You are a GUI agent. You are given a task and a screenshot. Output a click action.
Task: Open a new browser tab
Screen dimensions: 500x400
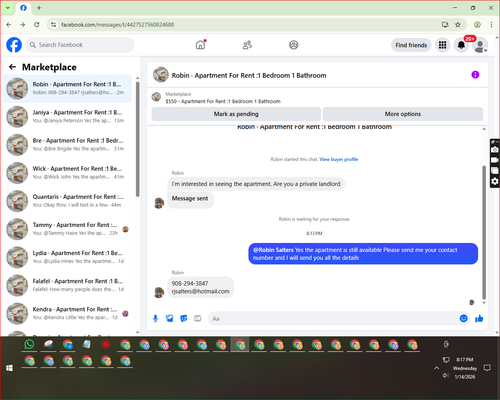pos(39,8)
